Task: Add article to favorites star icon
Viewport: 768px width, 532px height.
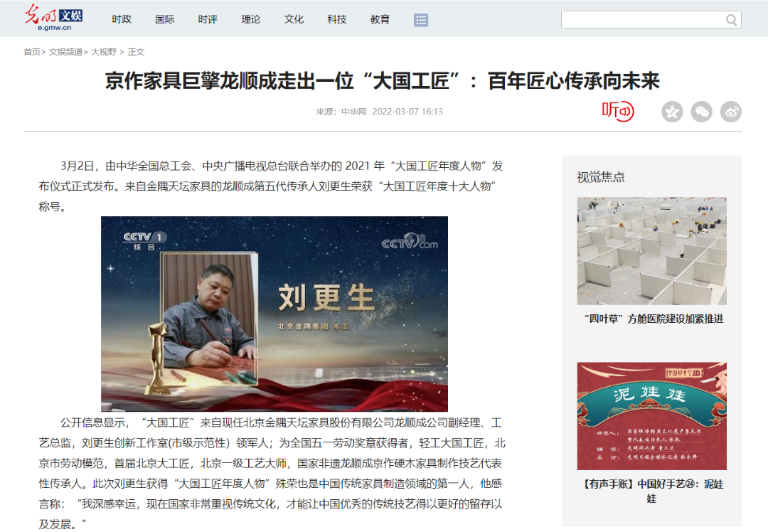Action: 672,112
